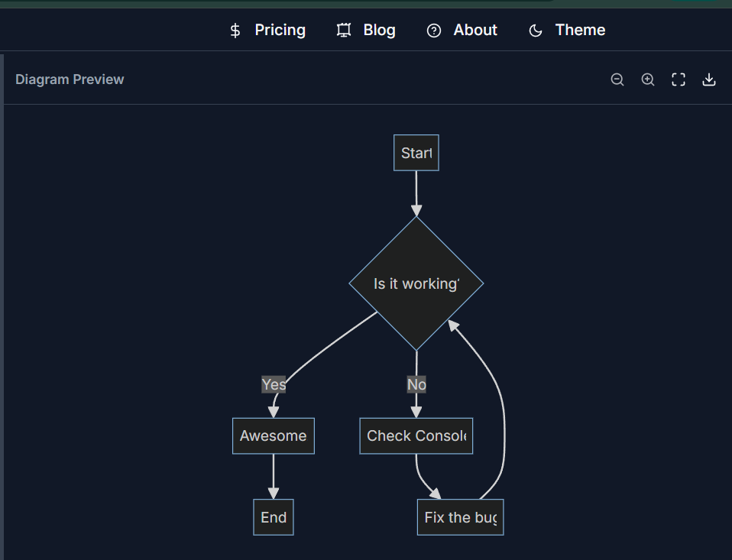732x560 pixels.
Task: Toggle the Theme mode
Action: pos(580,31)
